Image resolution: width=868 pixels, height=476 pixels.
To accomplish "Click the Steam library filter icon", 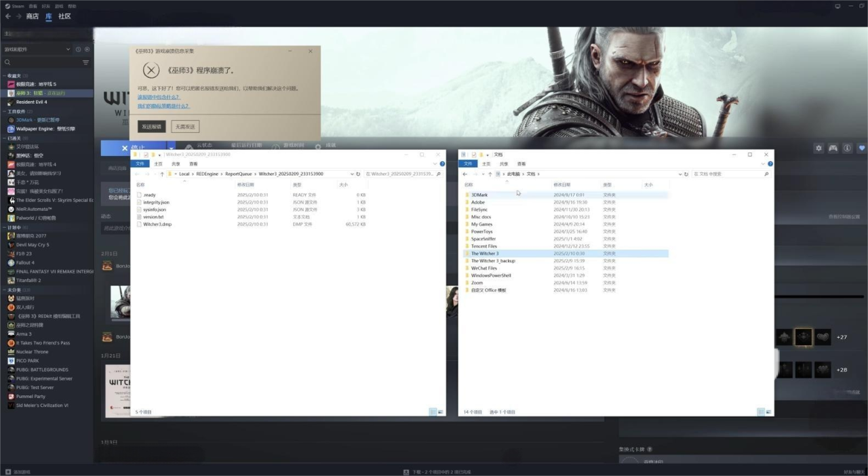I will (x=85, y=62).
